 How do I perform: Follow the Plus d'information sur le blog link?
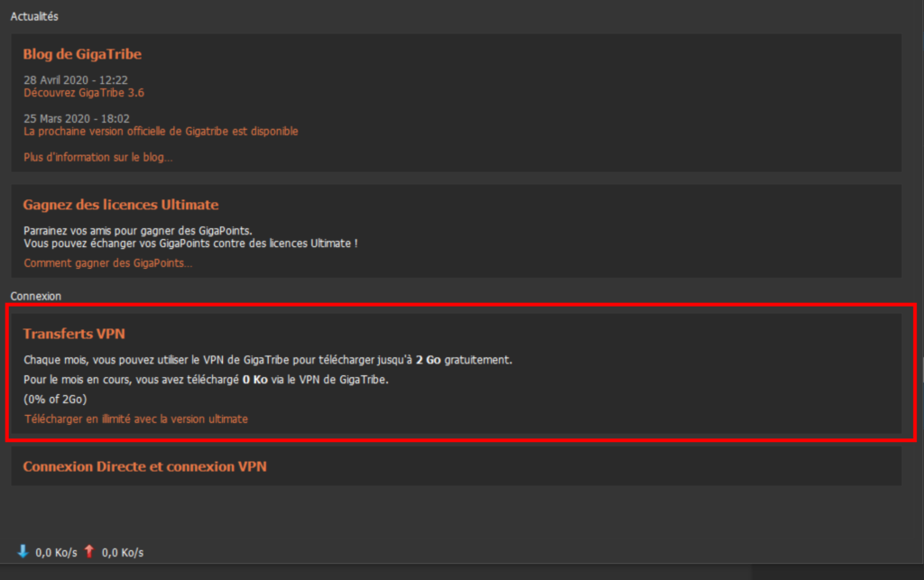(x=97, y=157)
